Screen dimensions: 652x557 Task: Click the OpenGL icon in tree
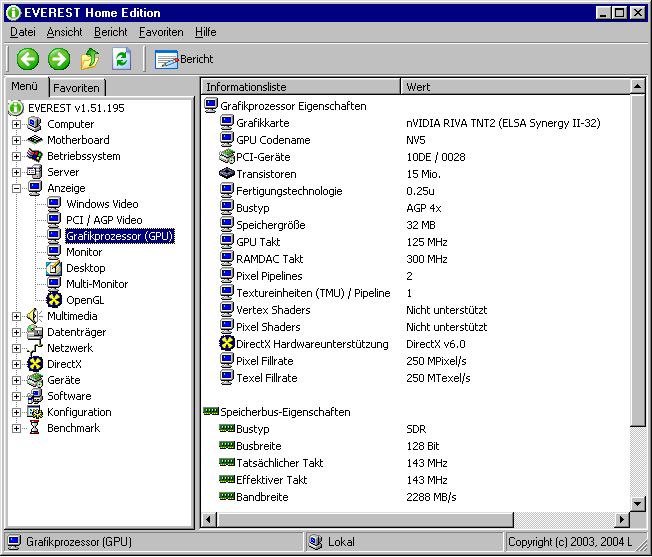coord(54,300)
